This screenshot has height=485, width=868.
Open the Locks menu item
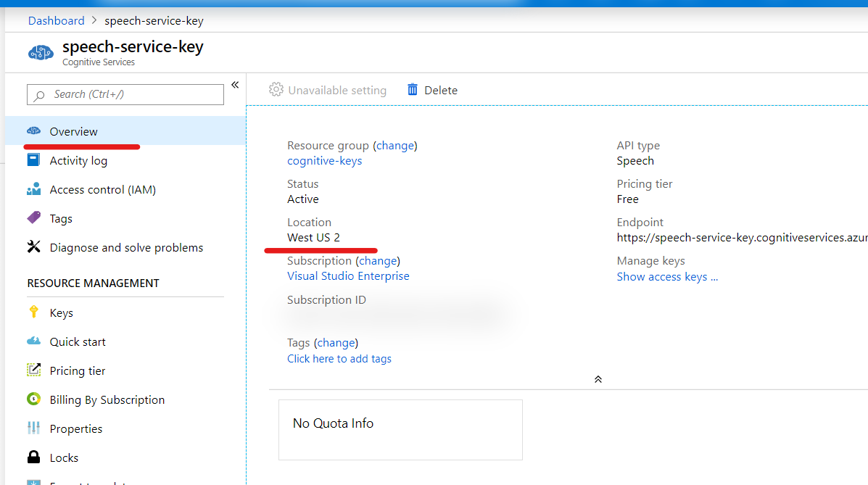65,458
